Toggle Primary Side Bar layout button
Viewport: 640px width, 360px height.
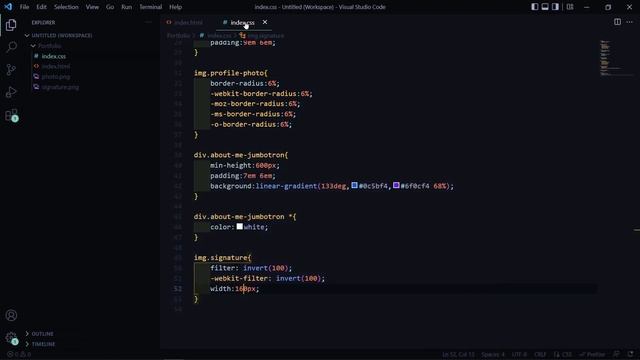point(535,7)
